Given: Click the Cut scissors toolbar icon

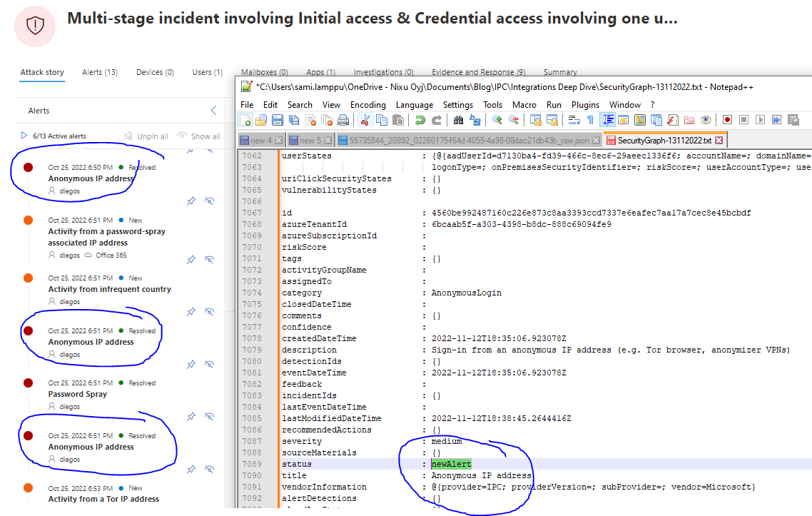Looking at the screenshot, I should click(365, 120).
